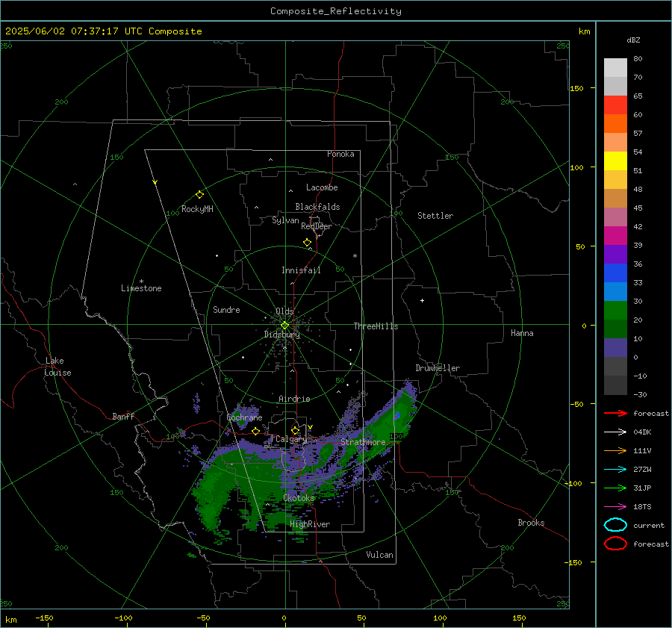Pick the bright yellow swatch below 54
Viewport: 672px width, 628px height.
[x=615, y=161]
